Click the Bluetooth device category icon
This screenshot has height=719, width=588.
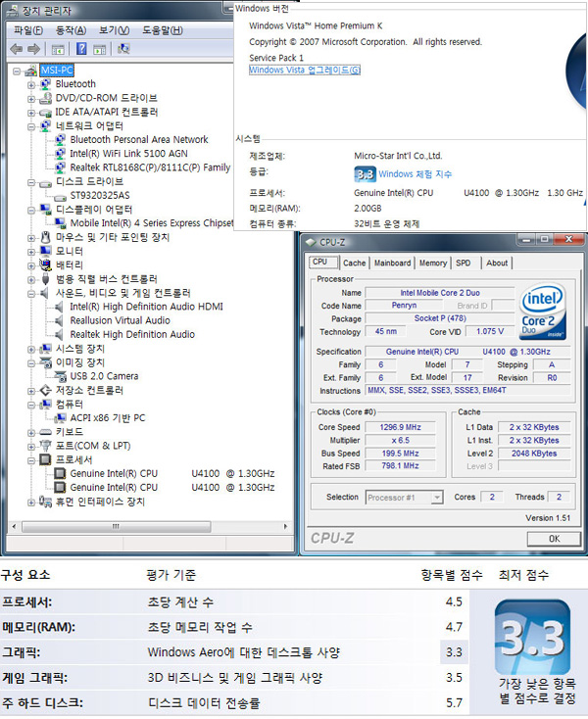coord(45,84)
